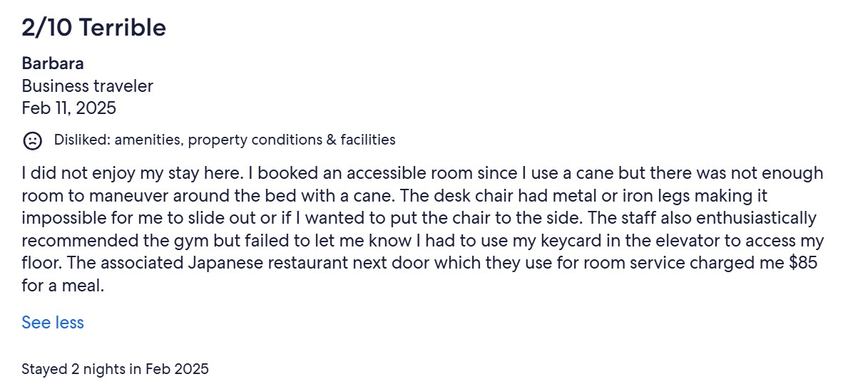The width and height of the screenshot is (868, 384).
Task: Click property conditions & facilities text
Action: (x=292, y=140)
